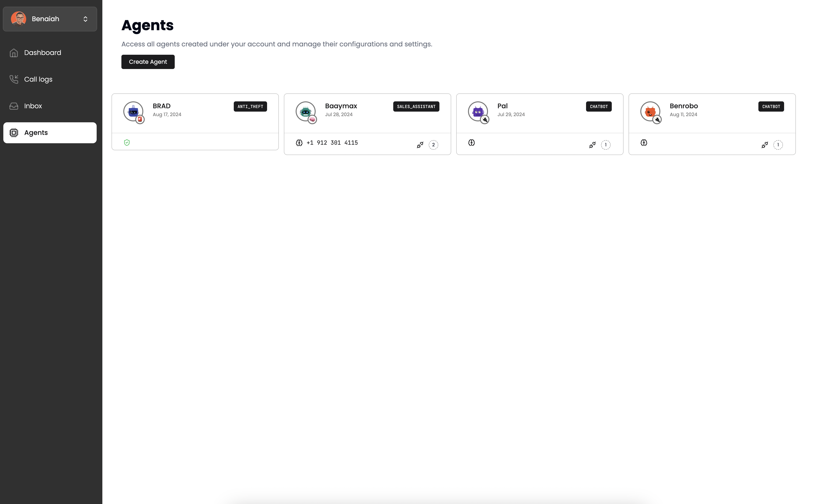Open Call logs from sidebar
Viewport: 816px width, 504px height.
click(x=38, y=79)
